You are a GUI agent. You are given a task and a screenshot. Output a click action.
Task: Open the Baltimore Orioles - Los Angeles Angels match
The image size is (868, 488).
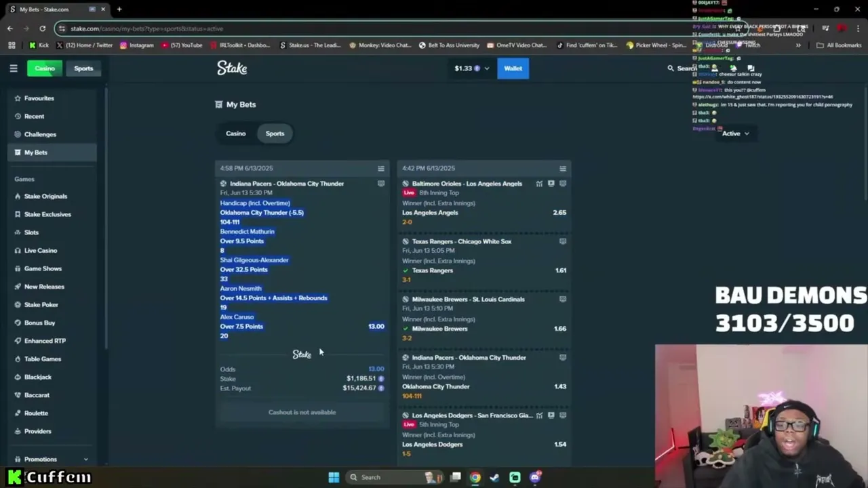coord(467,184)
